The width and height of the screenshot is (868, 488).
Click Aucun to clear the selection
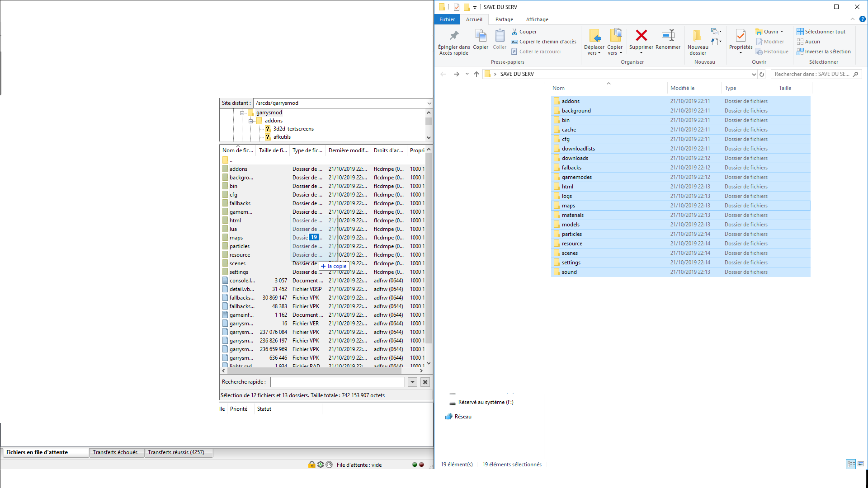tap(808, 42)
